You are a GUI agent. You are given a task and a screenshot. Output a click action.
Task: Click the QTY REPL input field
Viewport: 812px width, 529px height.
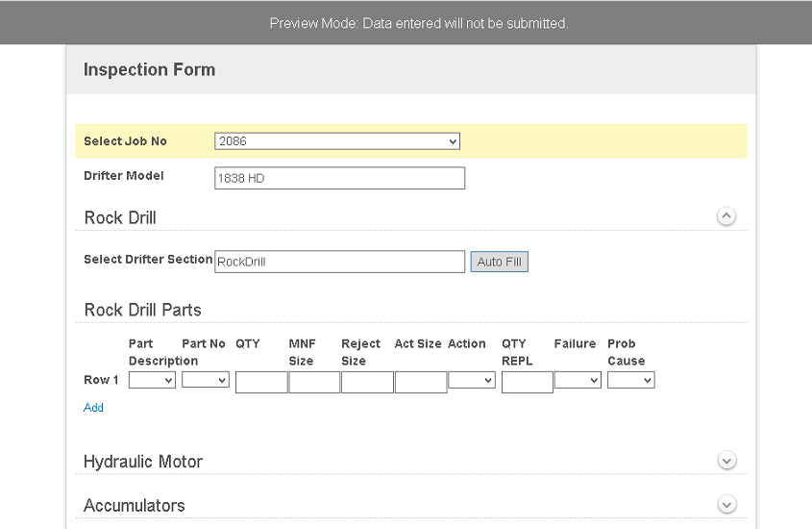pyautogui.click(x=527, y=383)
